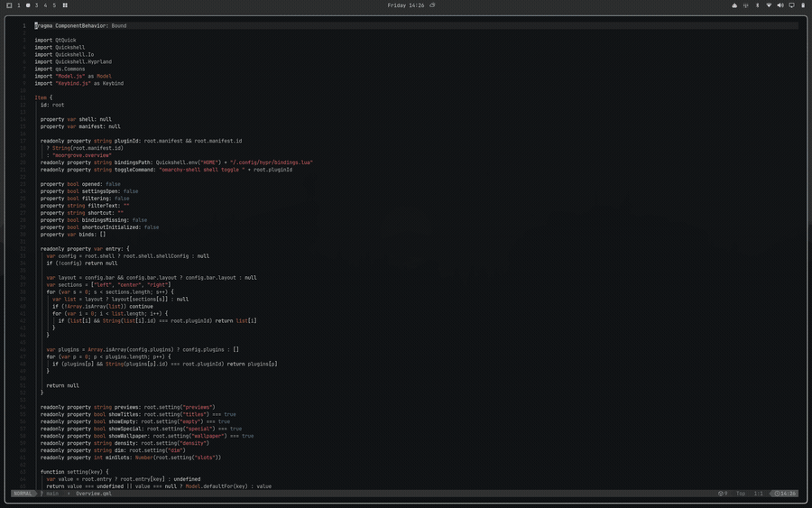This screenshot has width=812, height=508.
Task: Click the battery icon
Action: [803, 5]
